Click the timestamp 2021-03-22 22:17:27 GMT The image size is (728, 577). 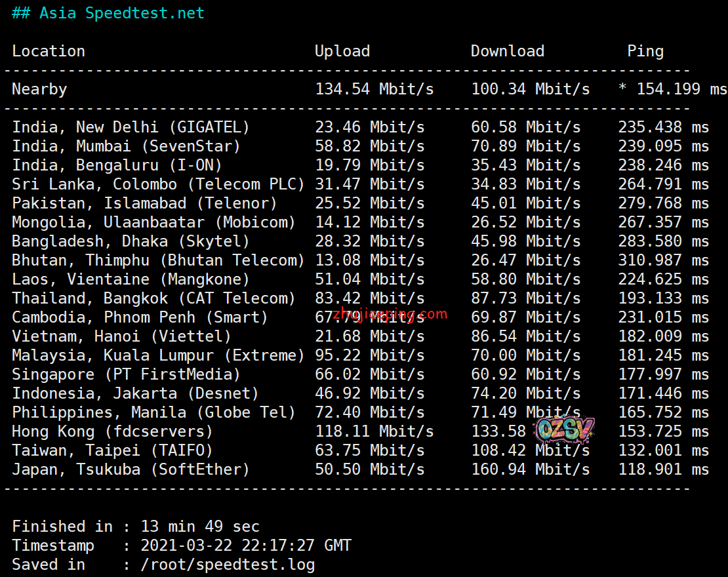(x=246, y=546)
